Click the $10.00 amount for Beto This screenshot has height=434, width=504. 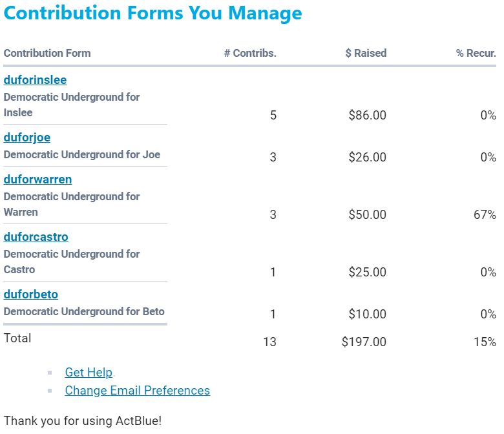[367, 315]
